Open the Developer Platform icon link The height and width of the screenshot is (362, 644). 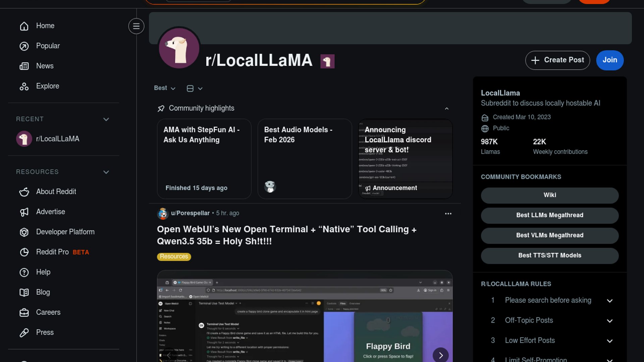point(24,232)
